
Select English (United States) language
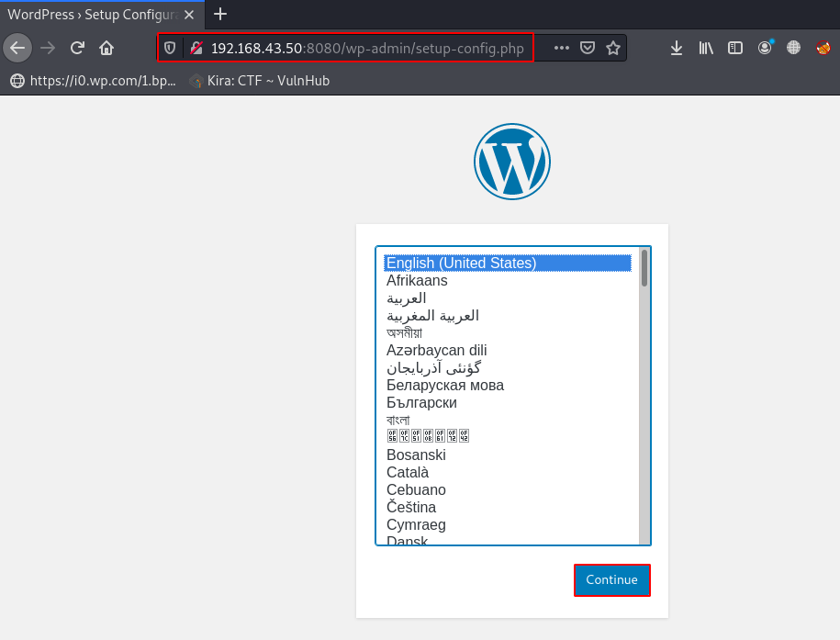click(508, 264)
